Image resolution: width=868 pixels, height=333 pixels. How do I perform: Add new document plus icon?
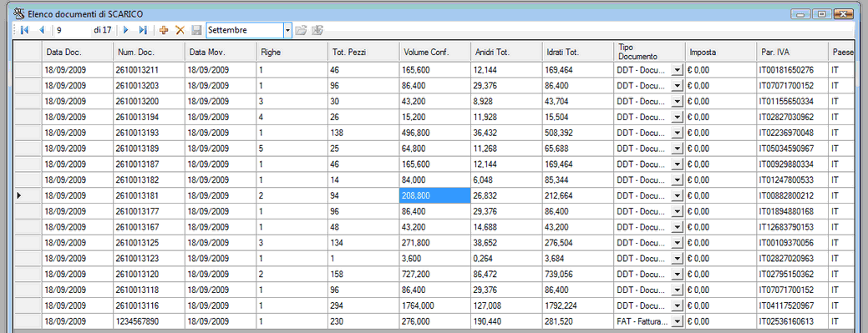(163, 30)
